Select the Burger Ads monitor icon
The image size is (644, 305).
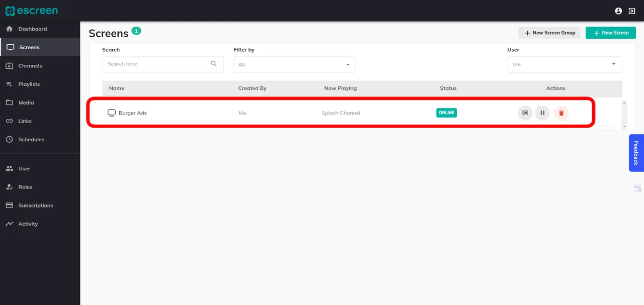111,113
